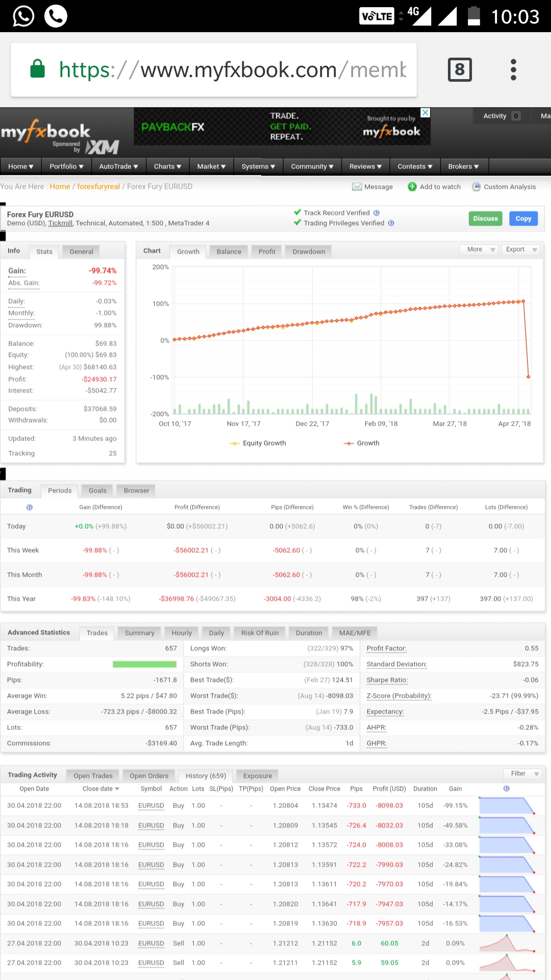Image resolution: width=551 pixels, height=980 pixels.
Task: Click the PaybackFX advertisement banner
Action: [x=282, y=126]
